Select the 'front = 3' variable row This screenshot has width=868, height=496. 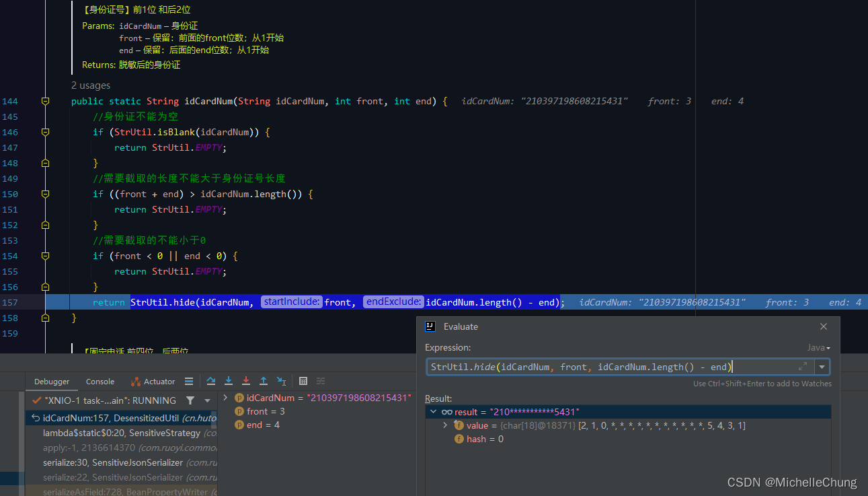click(x=266, y=411)
